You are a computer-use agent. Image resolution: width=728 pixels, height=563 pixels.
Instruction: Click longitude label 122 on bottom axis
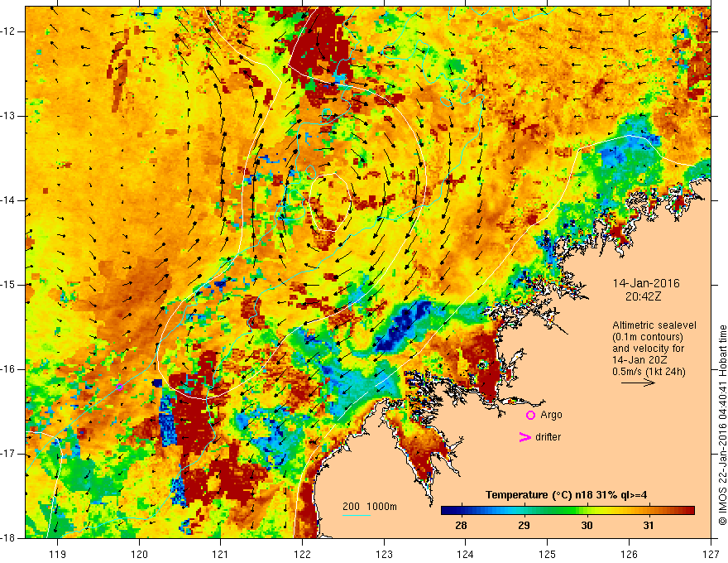[302, 554]
